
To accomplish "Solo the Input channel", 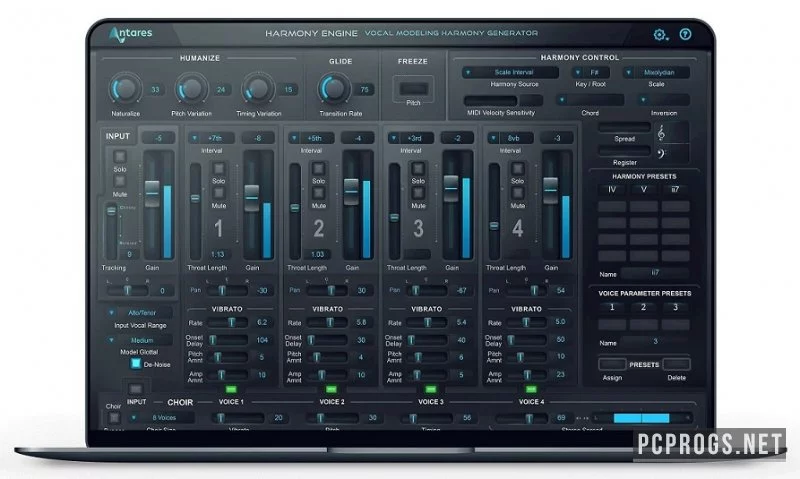I will coord(120,157).
